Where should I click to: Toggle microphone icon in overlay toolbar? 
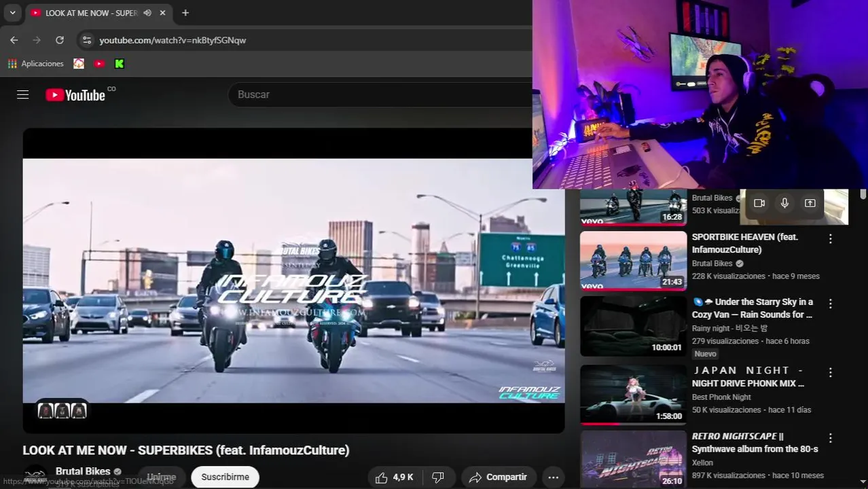784,203
